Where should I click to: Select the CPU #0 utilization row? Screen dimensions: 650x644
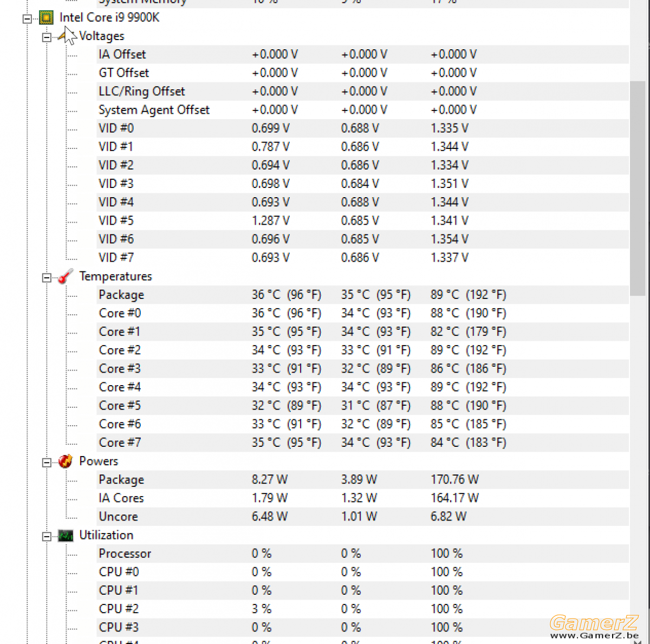tap(362, 572)
